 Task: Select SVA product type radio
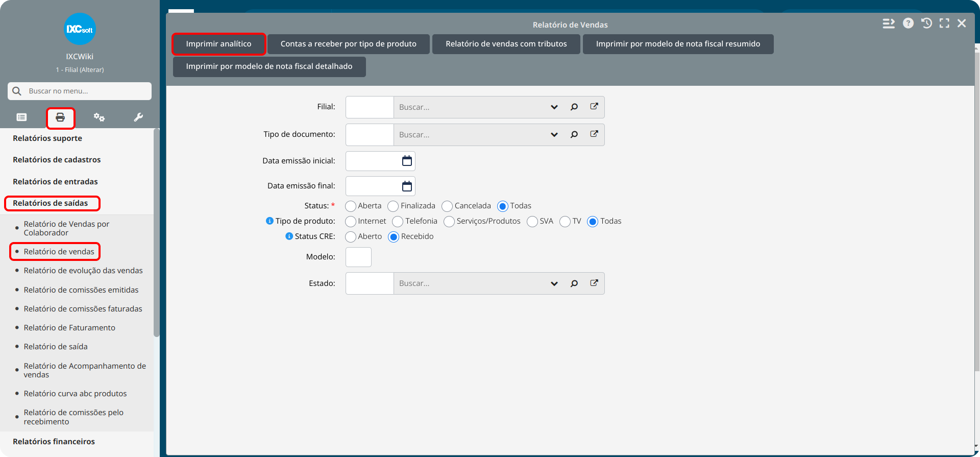532,222
